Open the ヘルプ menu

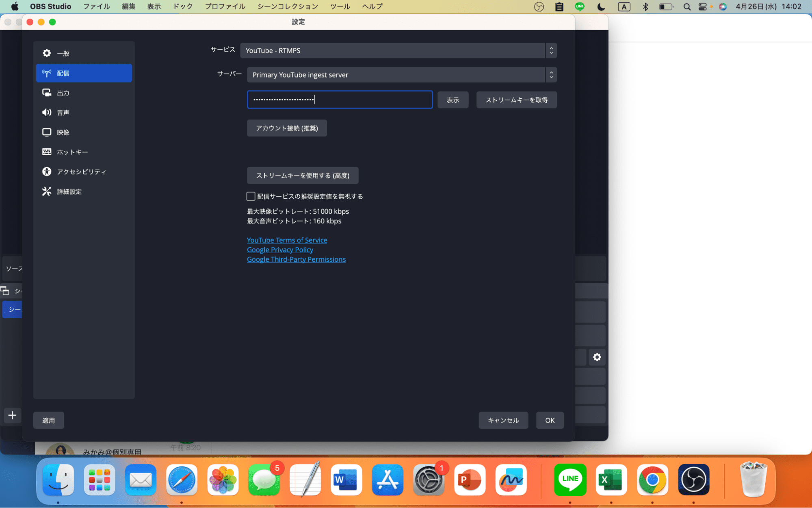tap(372, 7)
